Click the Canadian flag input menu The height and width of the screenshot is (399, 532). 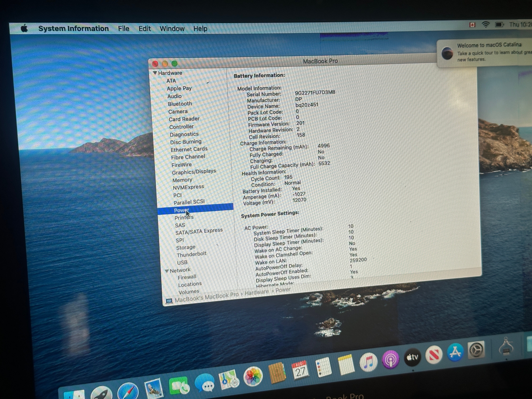pyautogui.click(x=472, y=25)
